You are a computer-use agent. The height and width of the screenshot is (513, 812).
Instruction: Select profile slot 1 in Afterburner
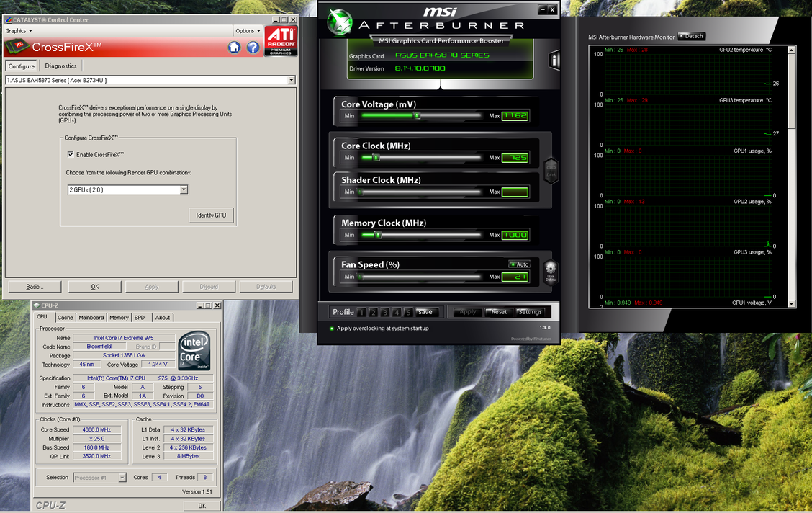(x=361, y=312)
